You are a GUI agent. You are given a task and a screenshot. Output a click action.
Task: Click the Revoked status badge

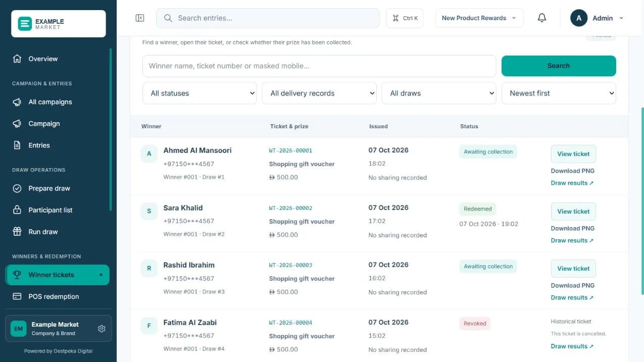coord(475,324)
